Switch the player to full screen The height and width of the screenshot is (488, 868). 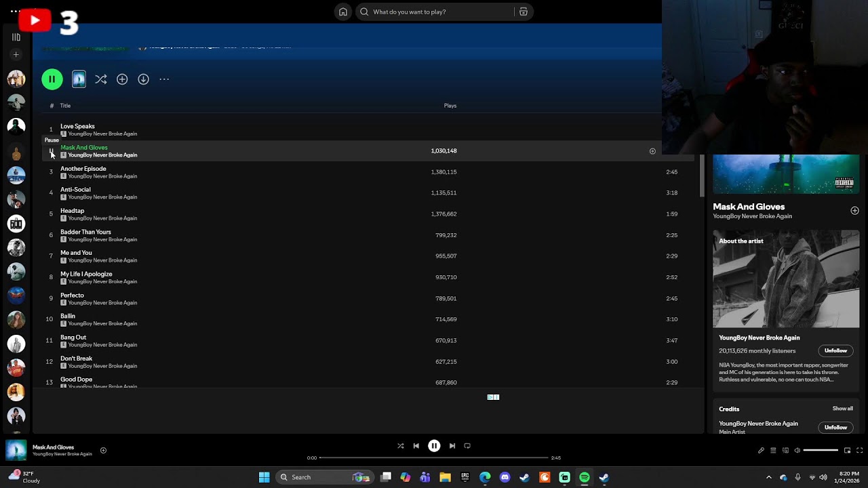859,450
